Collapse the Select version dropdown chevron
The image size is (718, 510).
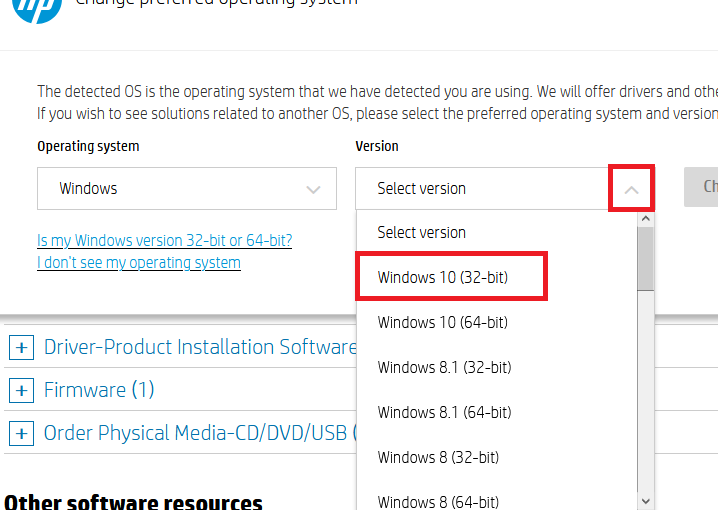point(631,189)
